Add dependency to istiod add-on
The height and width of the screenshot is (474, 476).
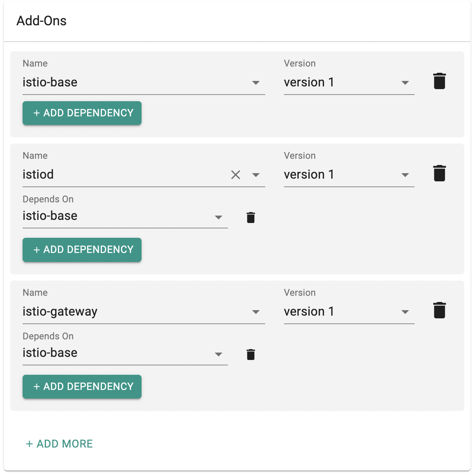coord(82,249)
